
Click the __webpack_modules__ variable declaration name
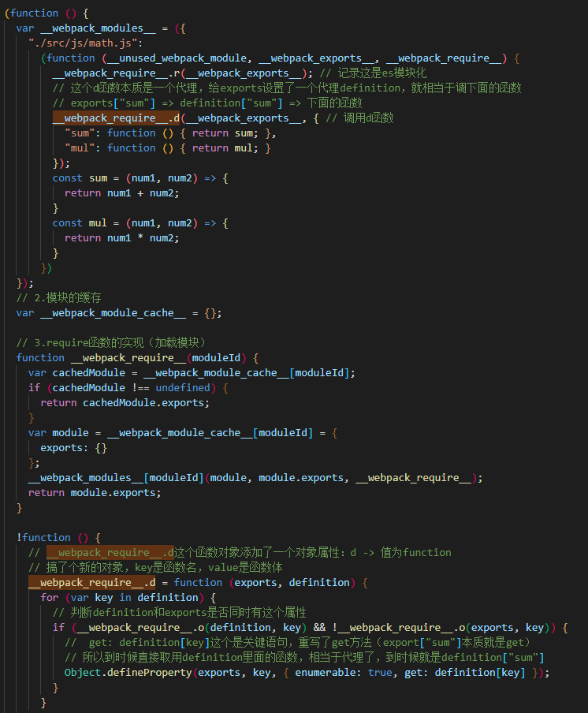[98, 28]
